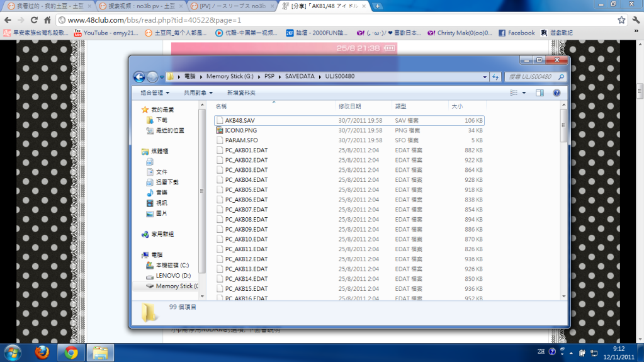Sort files by 修改日期 column header

click(350, 106)
